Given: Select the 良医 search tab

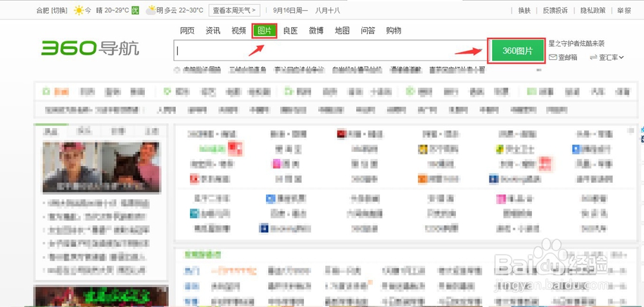Looking at the screenshot, I should (x=290, y=30).
